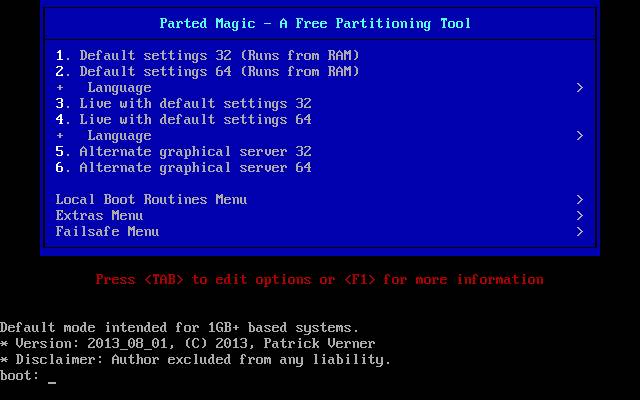Click arrow beside Local Boot Routines Menu

click(x=580, y=199)
